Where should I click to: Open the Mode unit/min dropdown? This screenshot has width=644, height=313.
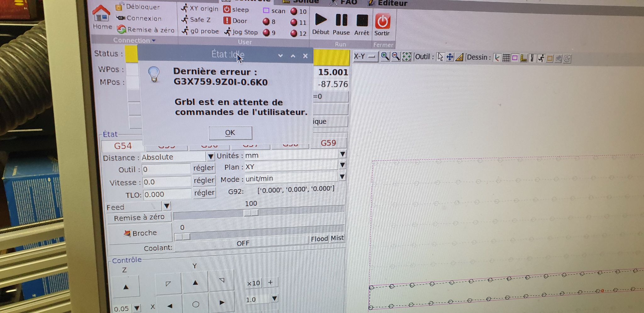(342, 177)
